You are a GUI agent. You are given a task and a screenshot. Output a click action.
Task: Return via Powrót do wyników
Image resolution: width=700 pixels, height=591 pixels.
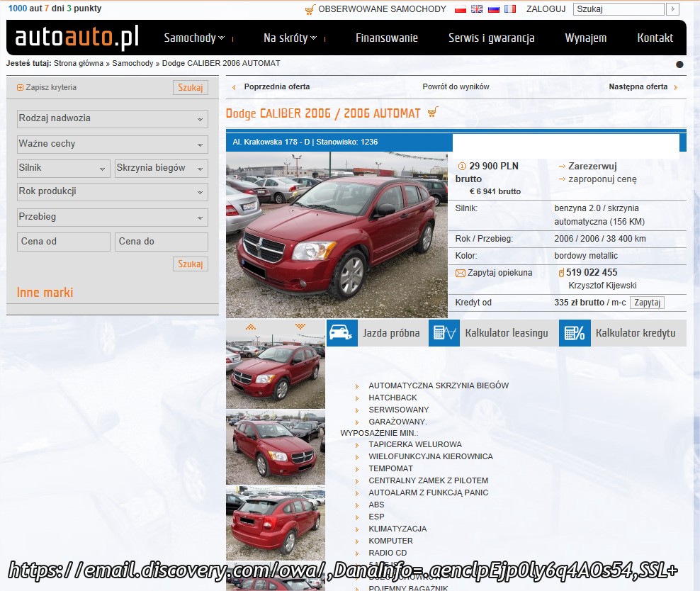456,86
